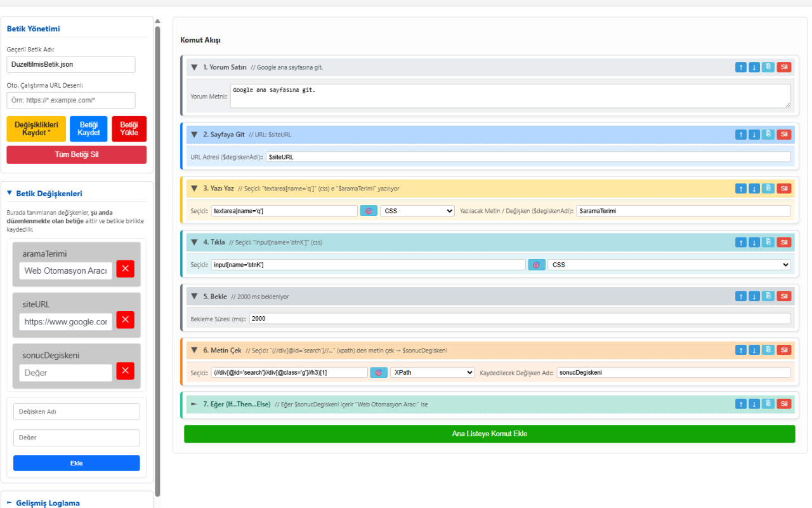The image size is (812, 508).
Task: Move command 6 Metin Çek down
Action: coord(754,351)
